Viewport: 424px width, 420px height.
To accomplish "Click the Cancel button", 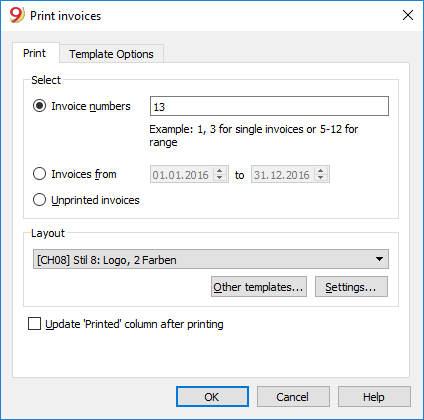I will (x=293, y=397).
